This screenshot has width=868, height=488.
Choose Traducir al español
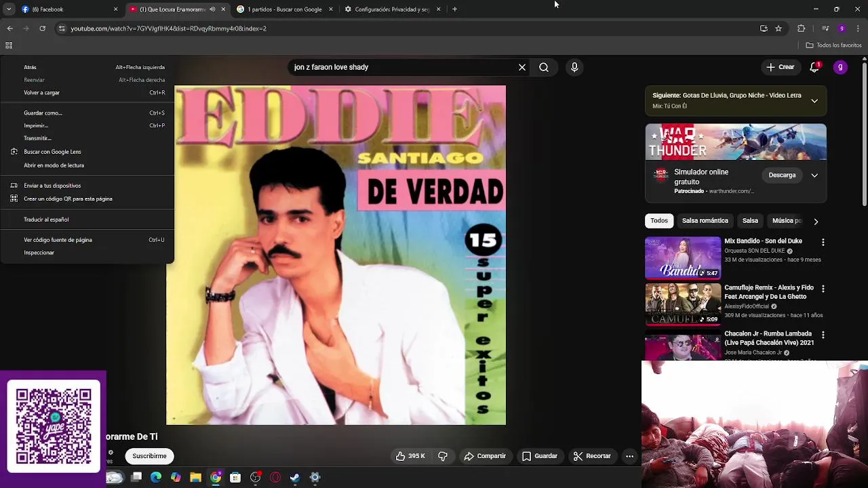click(x=87, y=220)
